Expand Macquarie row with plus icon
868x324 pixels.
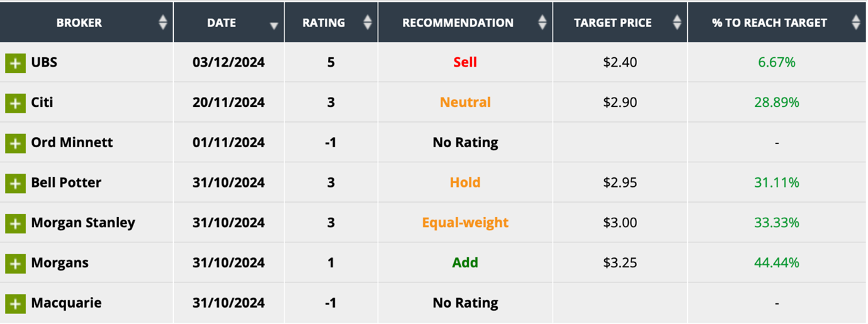point(16,303)
